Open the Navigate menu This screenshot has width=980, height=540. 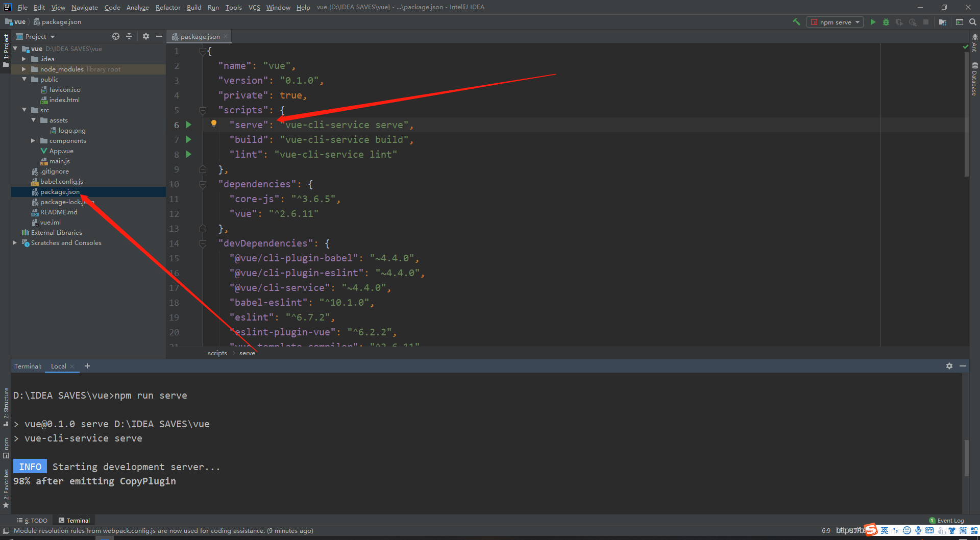coord(84,7)
